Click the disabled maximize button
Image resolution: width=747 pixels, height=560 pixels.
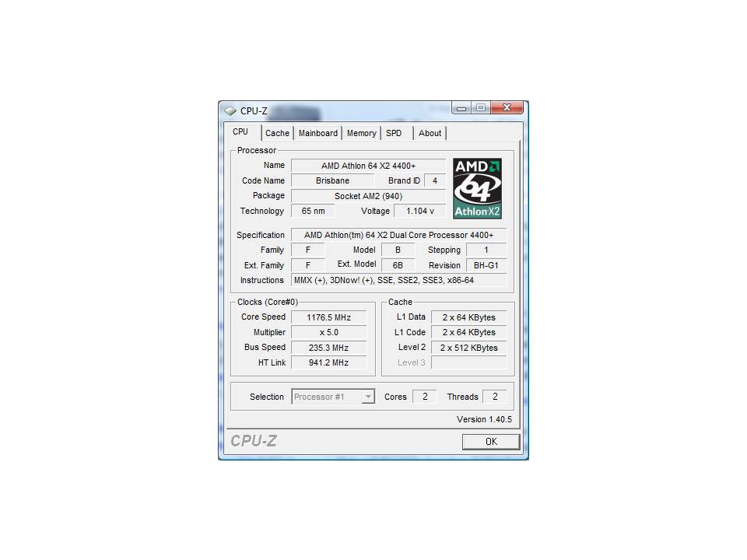pos(481,108)
